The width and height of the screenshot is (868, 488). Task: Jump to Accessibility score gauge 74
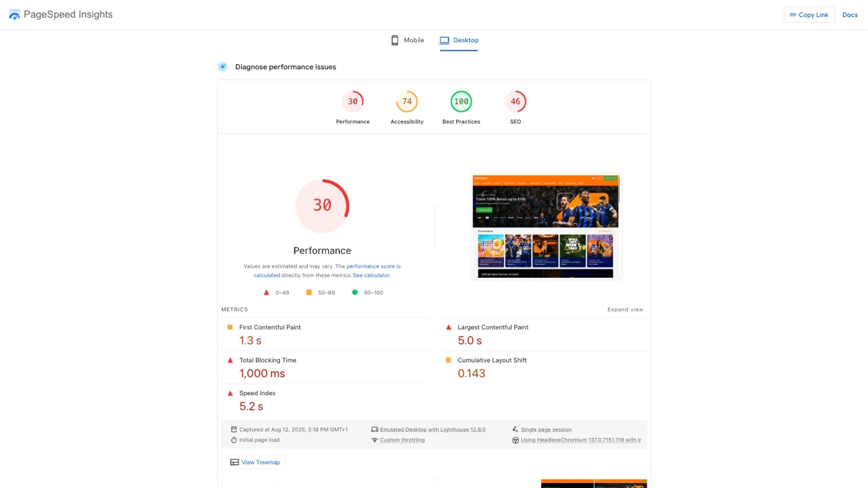point(407,108)
